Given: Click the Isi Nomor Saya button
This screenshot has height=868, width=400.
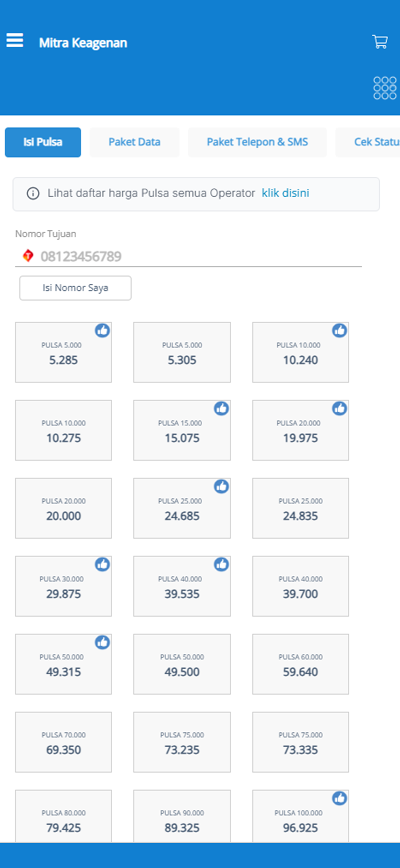Looking at the screenshot, I should point(75,288).
